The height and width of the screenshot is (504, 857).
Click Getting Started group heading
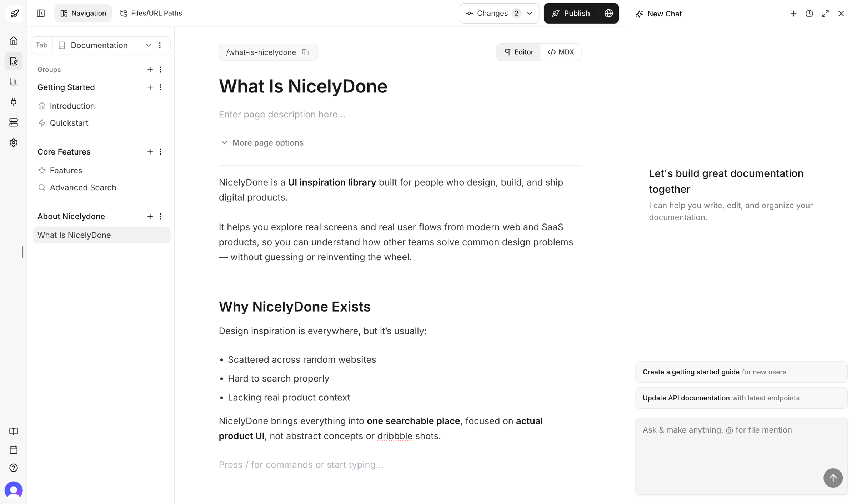click(66, 87)
